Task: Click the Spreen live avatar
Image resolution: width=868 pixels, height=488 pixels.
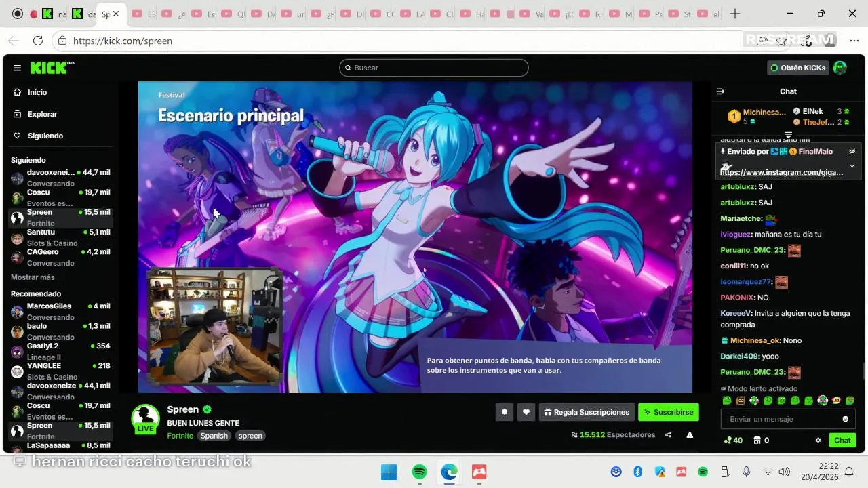Action: [145, 419]
